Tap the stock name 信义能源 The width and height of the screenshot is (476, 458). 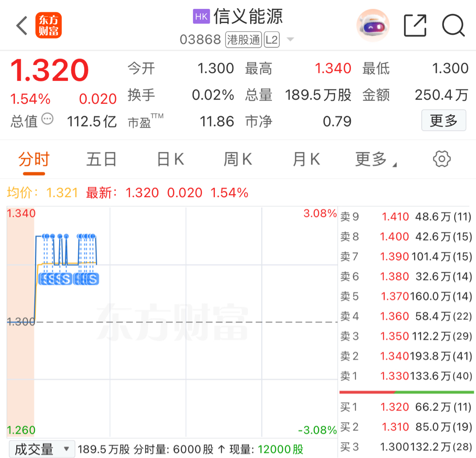click(x=248, y=16)
